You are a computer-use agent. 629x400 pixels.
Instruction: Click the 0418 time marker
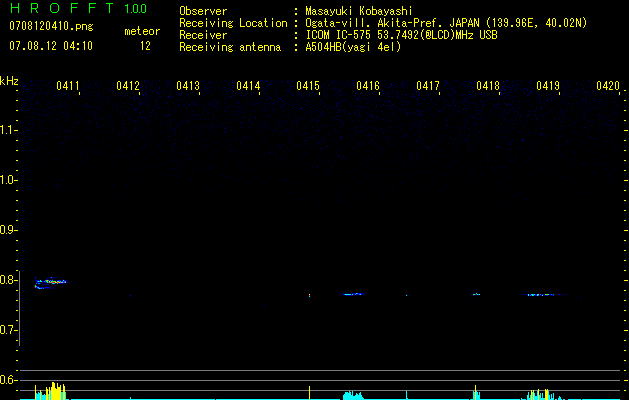[488, 86]
